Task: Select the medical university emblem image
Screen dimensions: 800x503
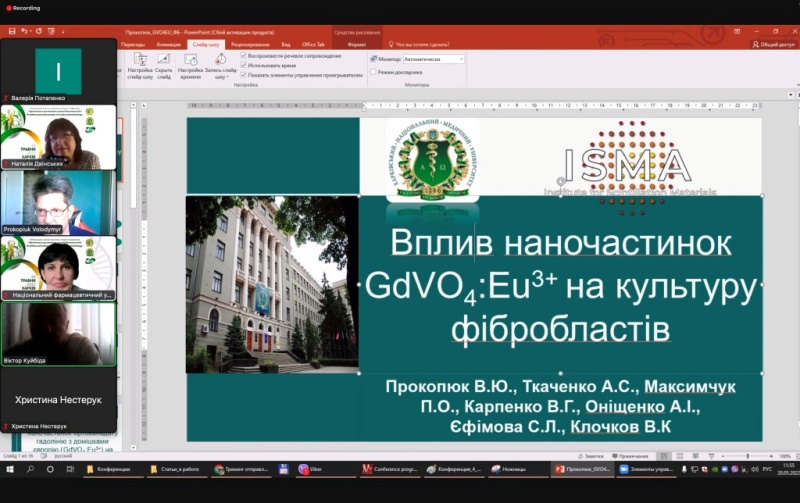Action: coord(433,160)
